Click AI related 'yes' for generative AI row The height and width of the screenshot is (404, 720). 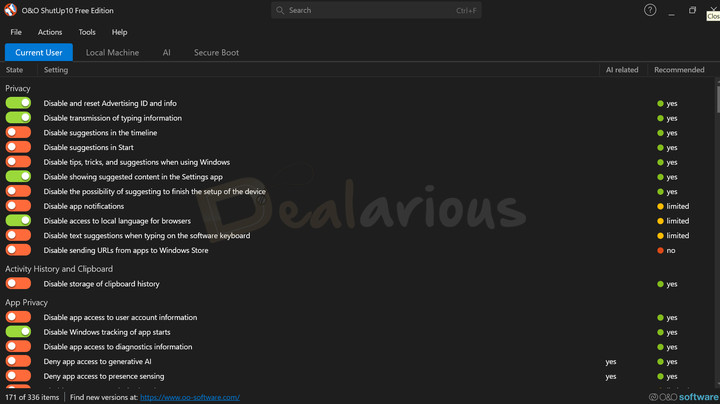pyautogui.click(x=611, y=361)
